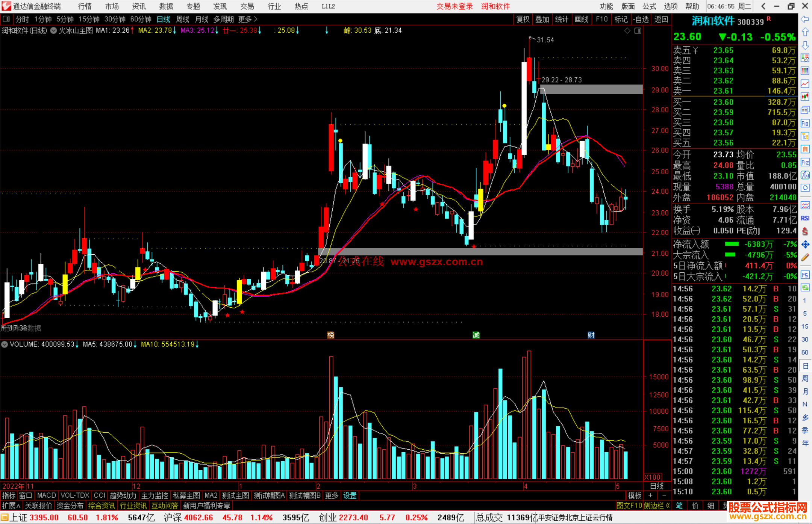Click the blue four-arrow move icon
The width and height of the screenshot is (812, 524).
coord(805,245)
